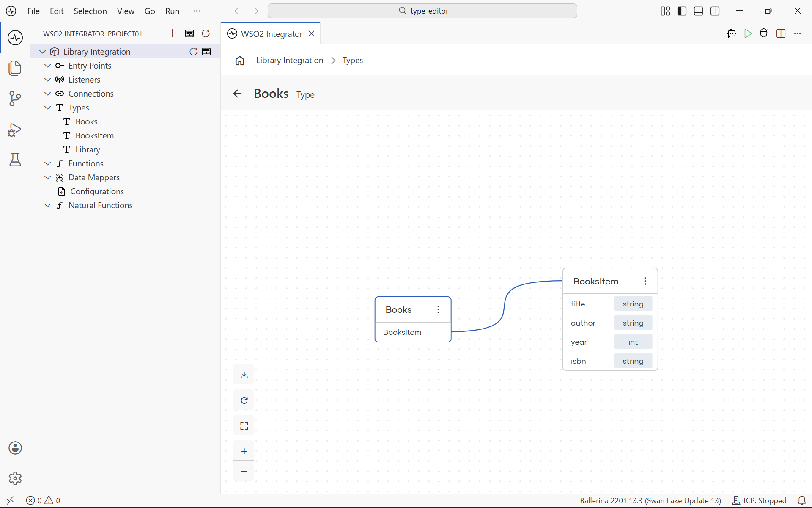Open the Testing flask view
The height and width of the screenshot is (508, 812).
click(x=15, y=160)
